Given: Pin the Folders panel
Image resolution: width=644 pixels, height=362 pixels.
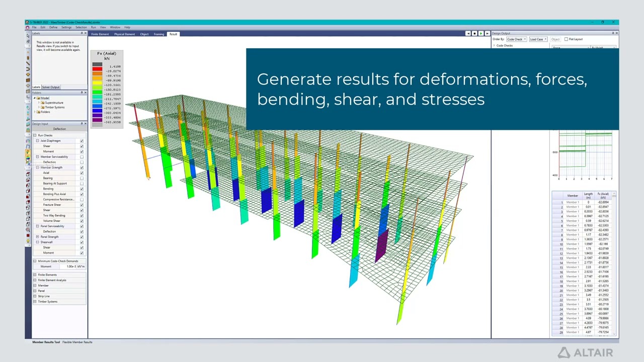Looking at the screenshot, I should (x=82, y=93).
